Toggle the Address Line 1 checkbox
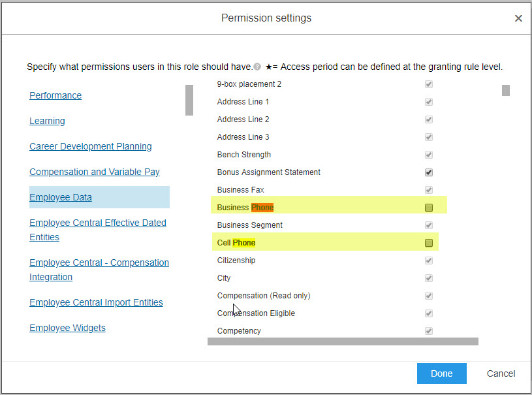Screen dimensions: 532x395 point(428,102)
